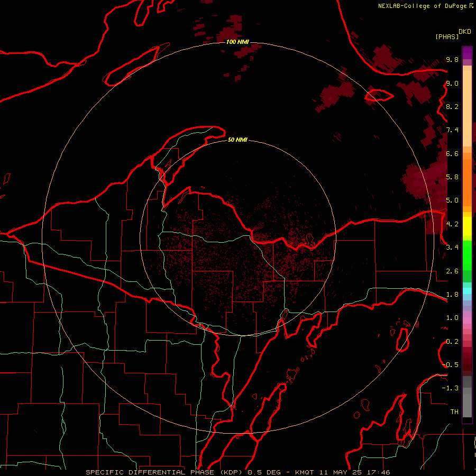Click the [PHAS] units label
This screenshot has height=476, width=476.
[447, 36]
